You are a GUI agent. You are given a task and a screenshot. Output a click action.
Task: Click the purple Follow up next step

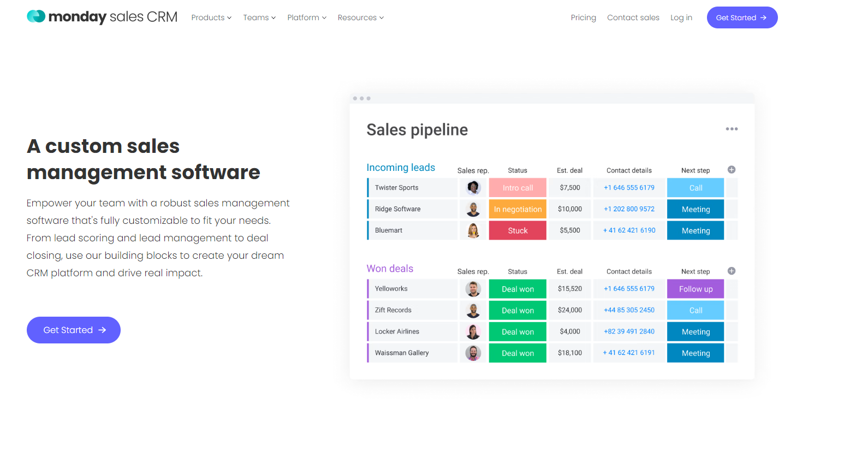(x=695, y=289)
